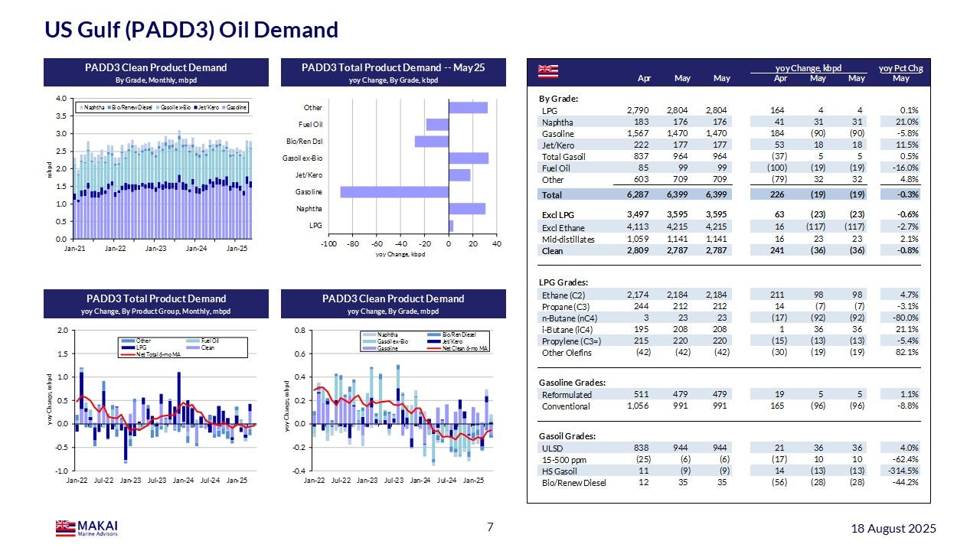The width and height of the screenshot is (980, 551).
Task: Select the Other Olefins row label
Action: click(567, 353)
